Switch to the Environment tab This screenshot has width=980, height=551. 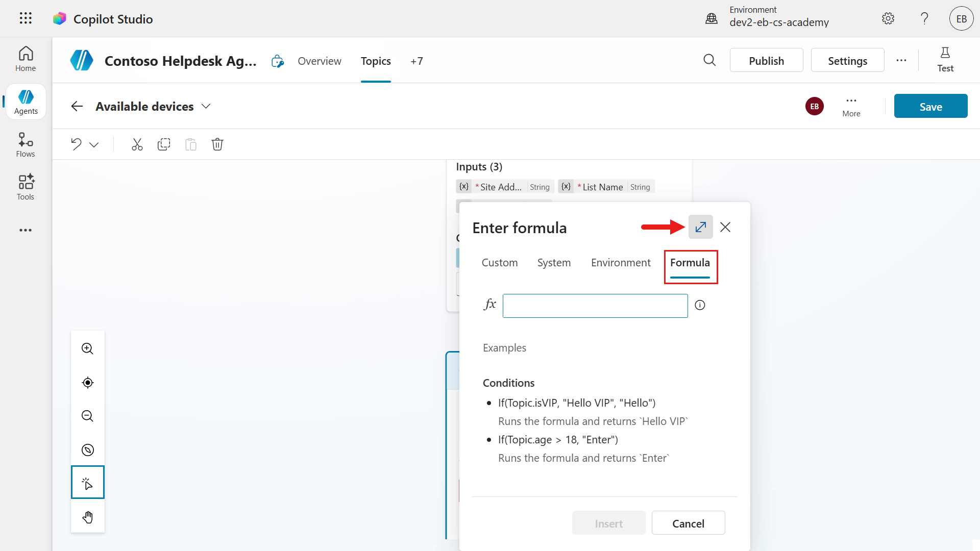click(x=621, y=263)
